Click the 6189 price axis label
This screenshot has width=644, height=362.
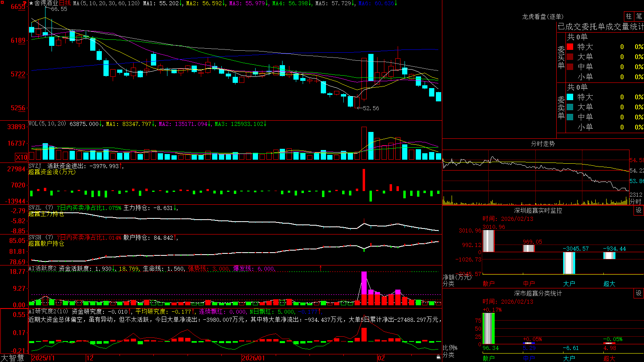click(18, 40)
